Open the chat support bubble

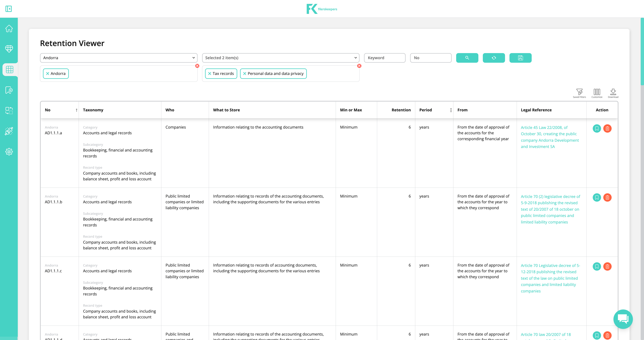pos(623,319)
